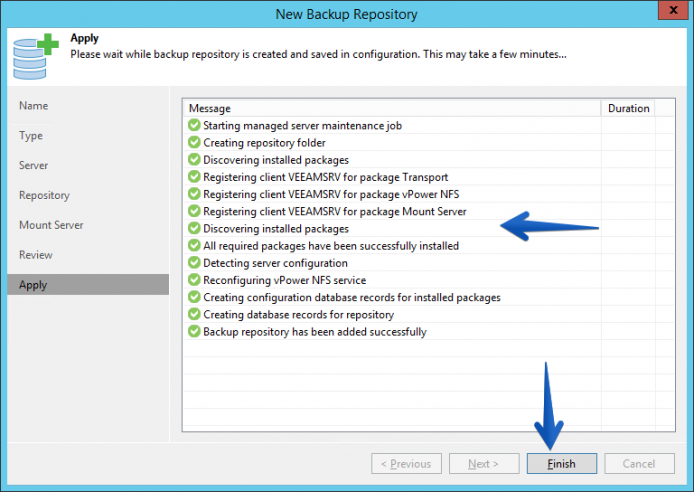
Task: Click the Finish button
Action: pyautogui.click(x=562, y=463)
